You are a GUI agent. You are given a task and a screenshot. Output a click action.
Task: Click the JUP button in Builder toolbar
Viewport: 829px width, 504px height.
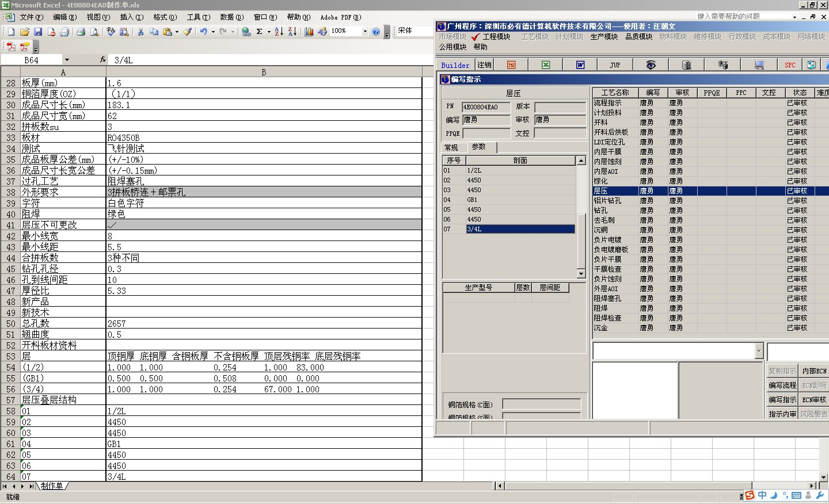tap(615, 65)
